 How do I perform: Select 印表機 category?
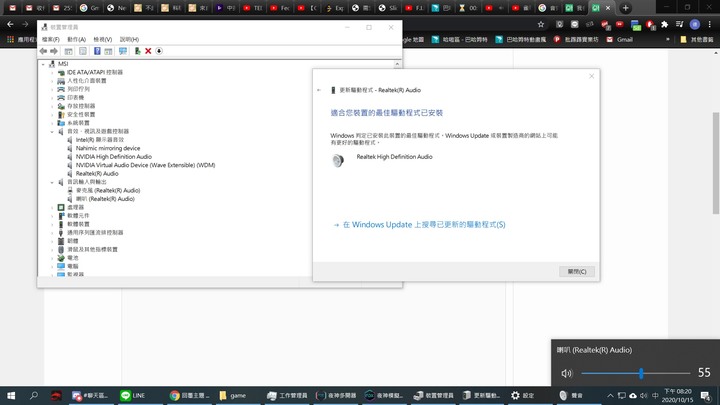tap(75, 97)
